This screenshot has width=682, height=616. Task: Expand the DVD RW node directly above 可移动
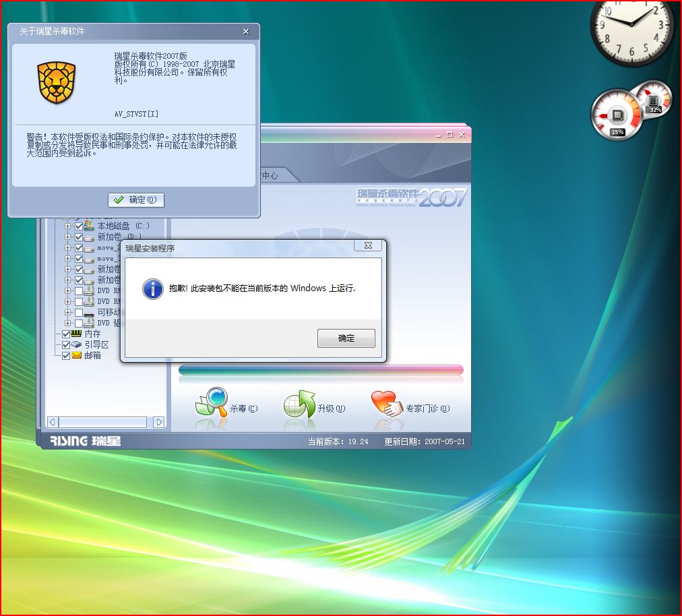pyautogui.click(x=67, y=301)
